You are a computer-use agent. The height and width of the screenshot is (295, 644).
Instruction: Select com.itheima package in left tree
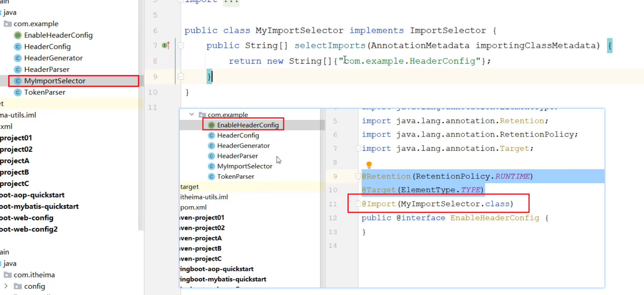[x=34, y=275]
